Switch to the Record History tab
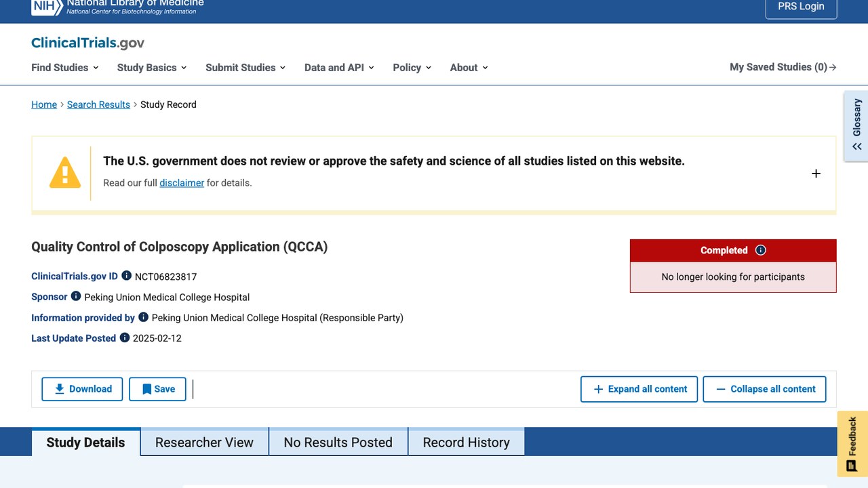Screen dimensions: 868x488 click(466, 443)
